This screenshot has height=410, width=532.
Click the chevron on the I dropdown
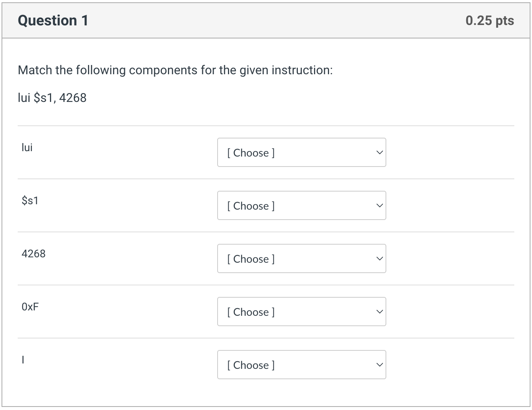pos(379,365)
